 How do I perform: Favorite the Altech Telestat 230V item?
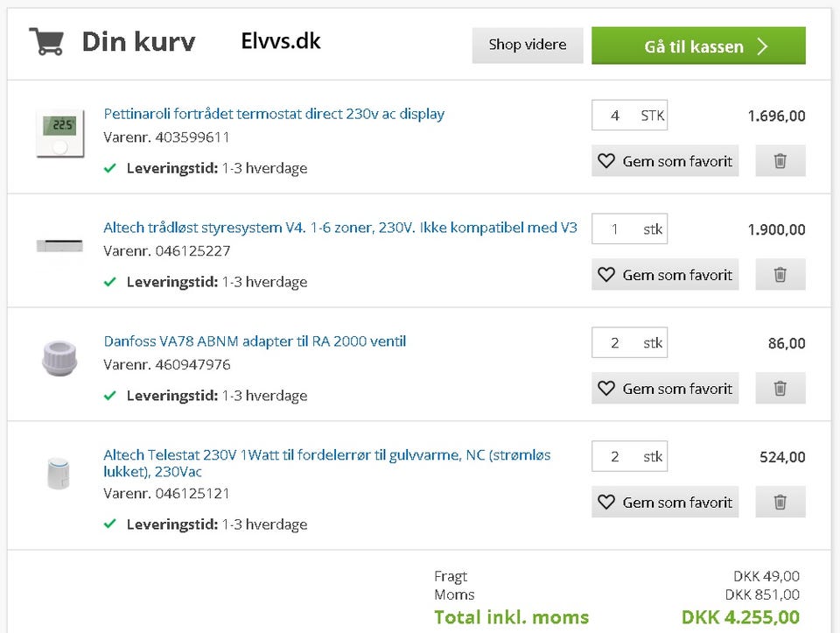coord(665,503)
